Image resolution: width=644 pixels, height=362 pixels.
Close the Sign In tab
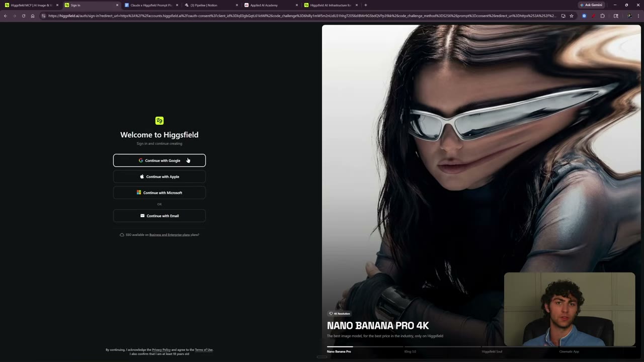coord(117,5)
